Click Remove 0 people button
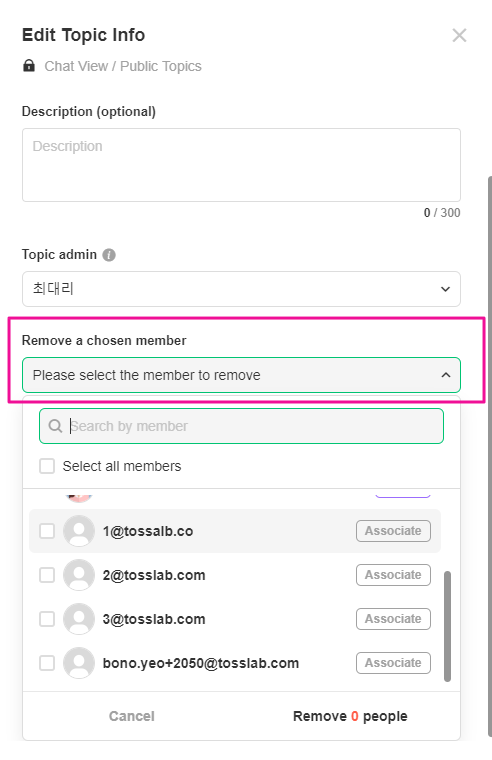492x760 pixels. point(350,716)
